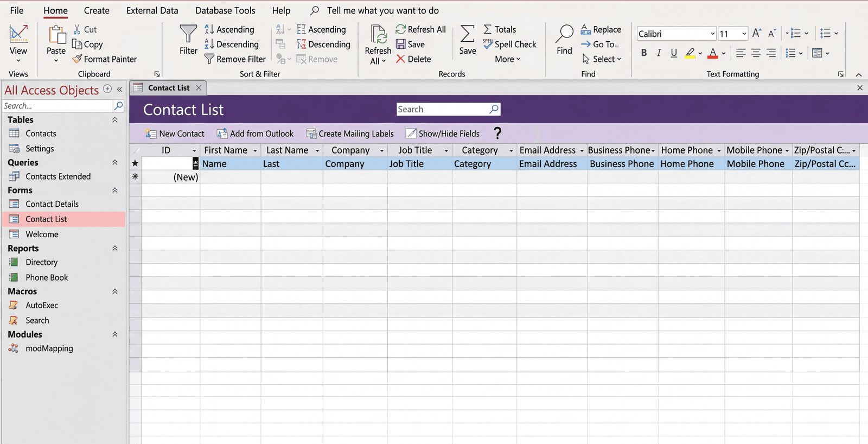Screen dimensions: 868x444
Task: Activate the Format Painter tool
Action: coord(105,59)
